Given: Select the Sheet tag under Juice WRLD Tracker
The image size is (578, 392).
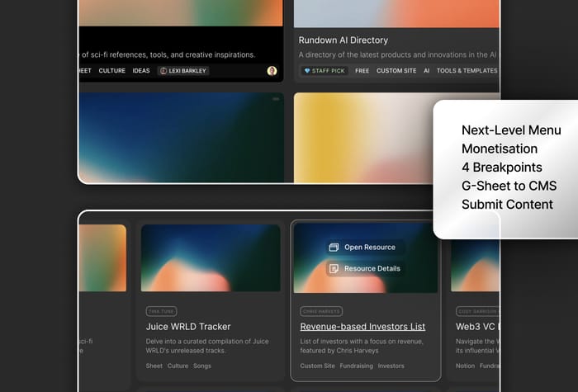Looking at the screenshot, I should coord(154,366).
